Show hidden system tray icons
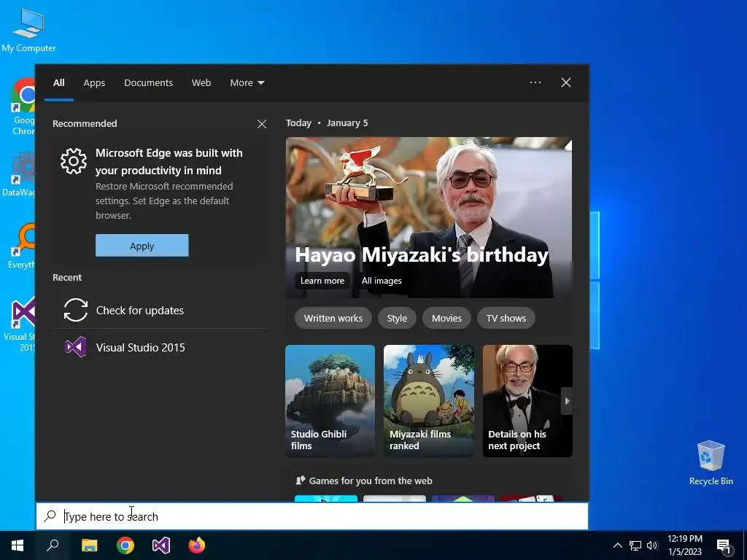Screen dimensions: 747x560 (617, 545)
